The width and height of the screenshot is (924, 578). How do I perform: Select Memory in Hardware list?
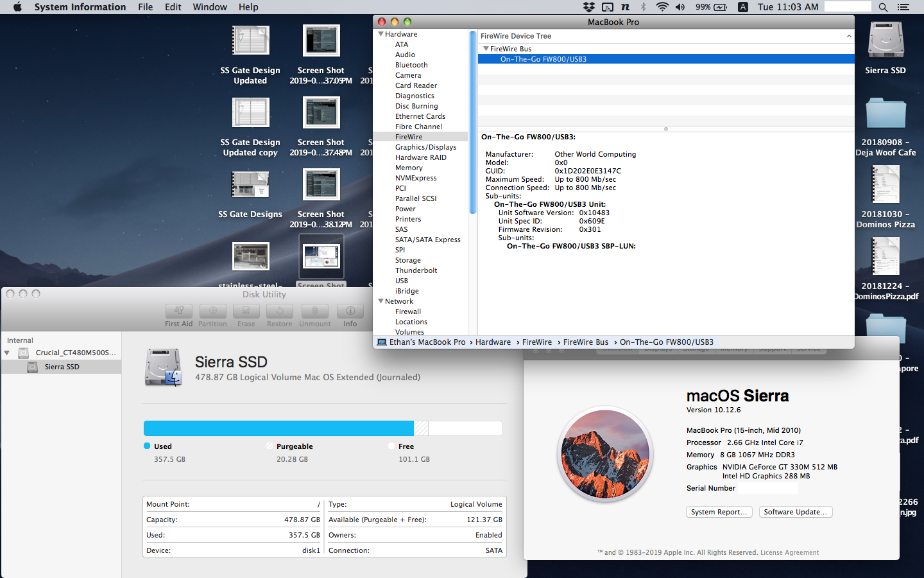[x=409, y=168]
